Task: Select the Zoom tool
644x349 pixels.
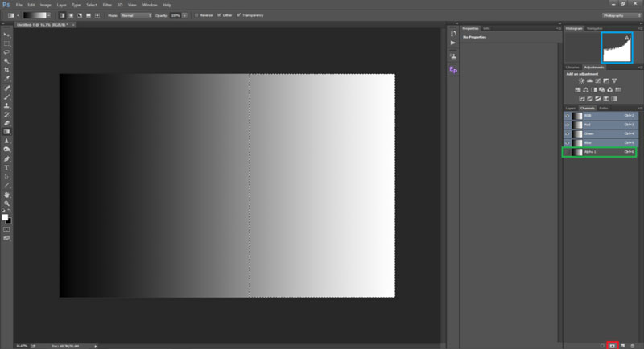Action: coord(7,203)
